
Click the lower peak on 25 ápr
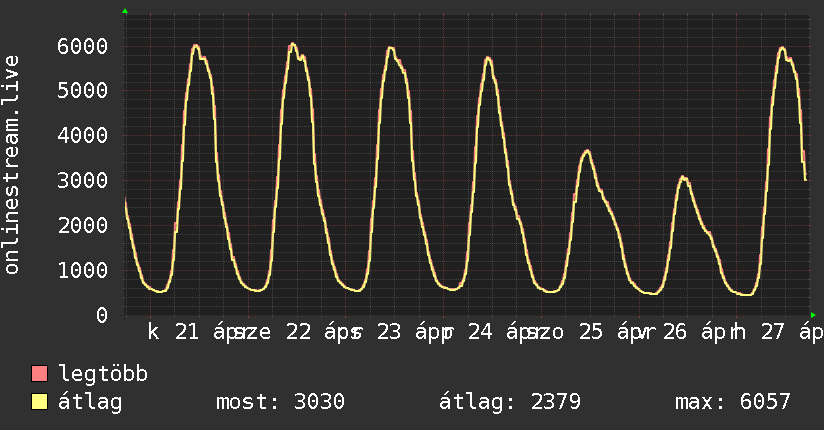(x=588, y=151)
